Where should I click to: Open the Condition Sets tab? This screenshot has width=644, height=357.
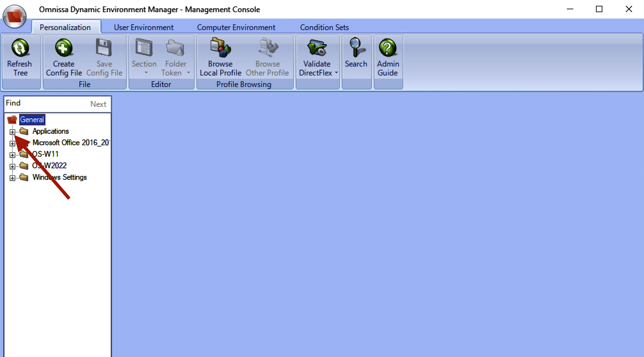[324, 28]
